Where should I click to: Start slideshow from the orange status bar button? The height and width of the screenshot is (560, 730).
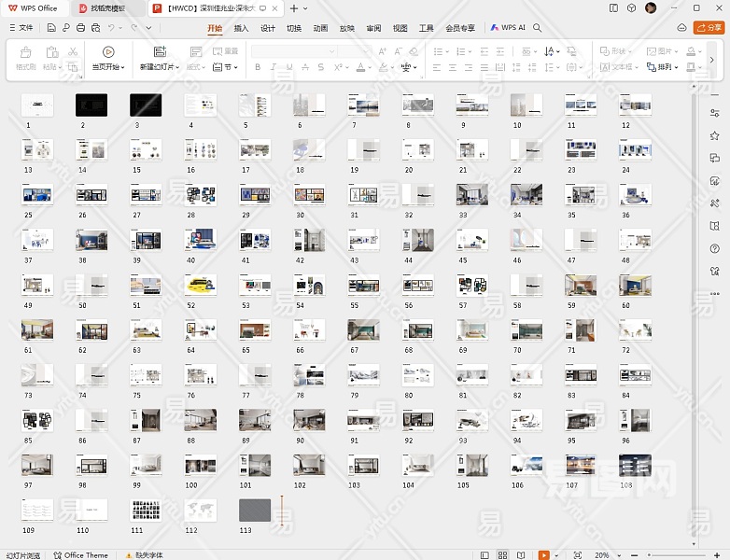544,555
